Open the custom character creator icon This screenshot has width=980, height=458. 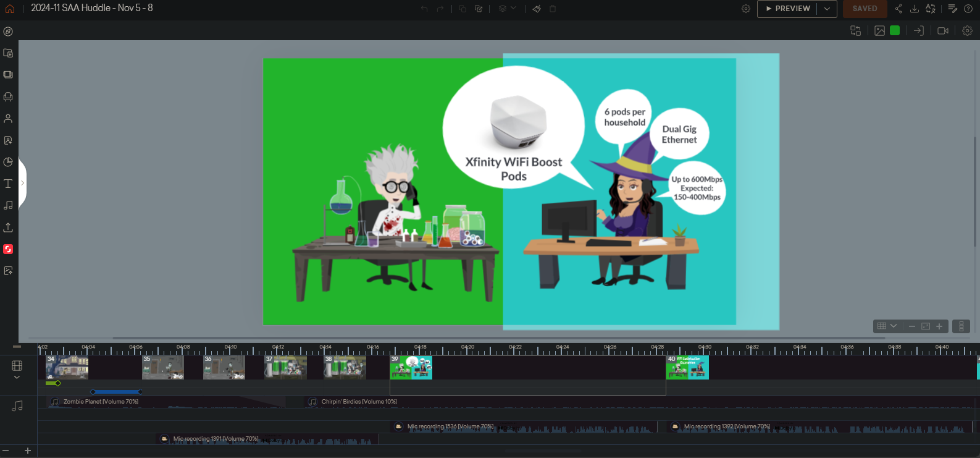point(8,140)
